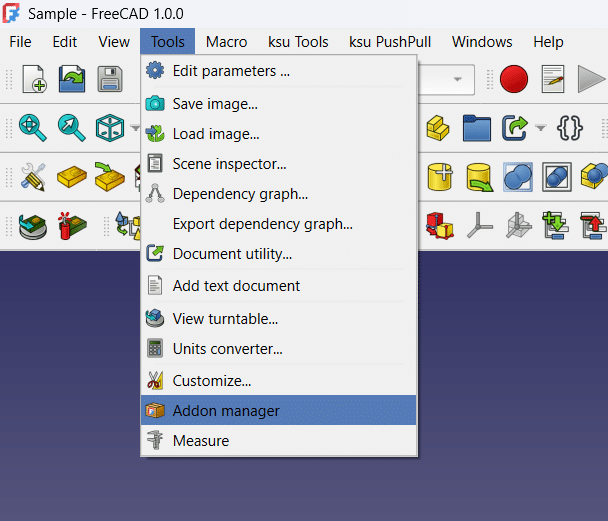Expand the Link tool dropdown arrow
Image resolution: width=608 pixels, height=521 pixels.
541,128
